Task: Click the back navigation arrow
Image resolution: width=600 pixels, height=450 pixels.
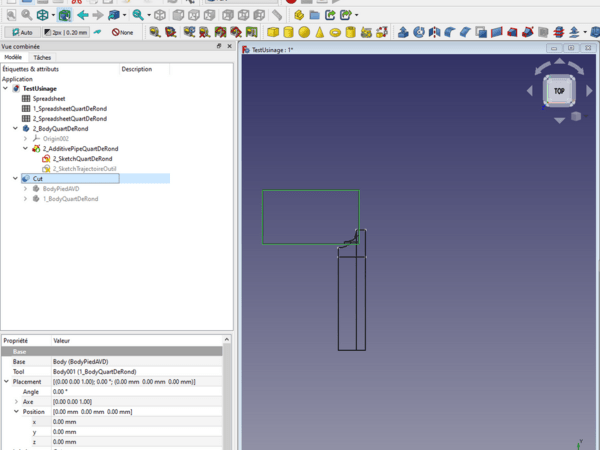Action: tap(82, 15)
